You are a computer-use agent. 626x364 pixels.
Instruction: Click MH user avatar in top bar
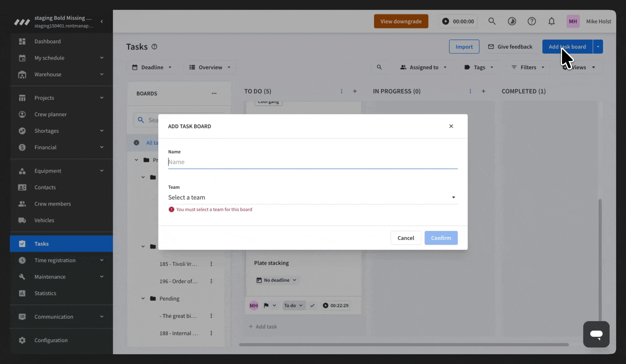coord(573,21)
